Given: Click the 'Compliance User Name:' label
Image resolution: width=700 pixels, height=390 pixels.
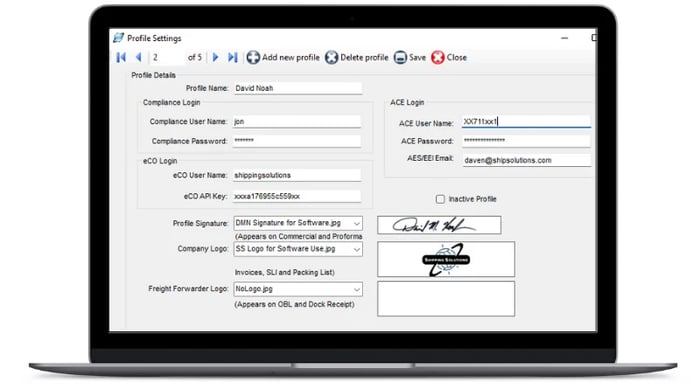Looking at the screenshot, I should (188, 121).
